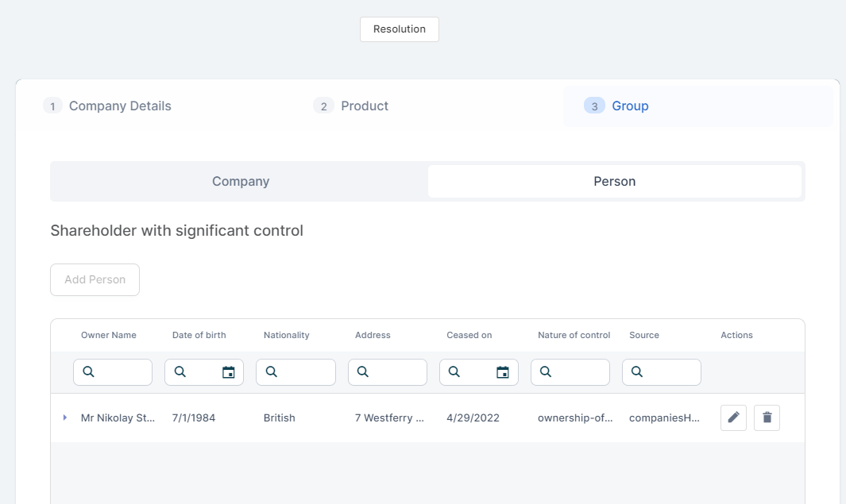
Task: Sort by the Owner Name column header
Action: pos(109,335)
